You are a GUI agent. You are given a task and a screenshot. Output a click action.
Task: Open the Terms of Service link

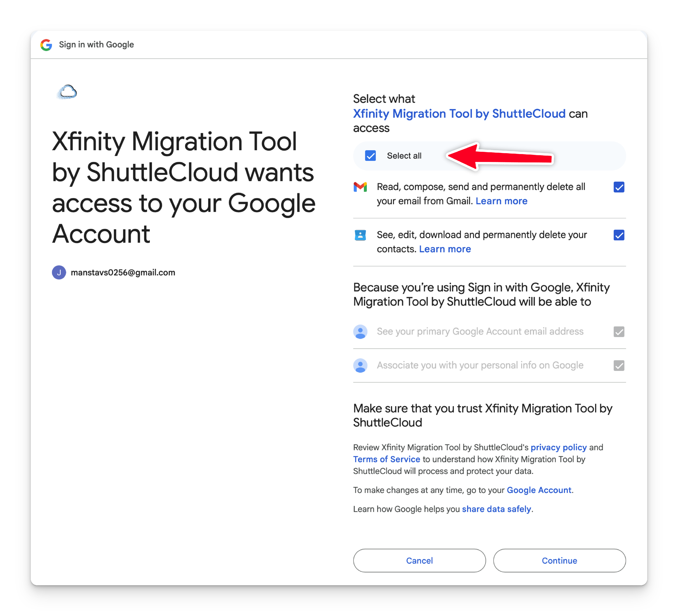(x=386, y=459)
